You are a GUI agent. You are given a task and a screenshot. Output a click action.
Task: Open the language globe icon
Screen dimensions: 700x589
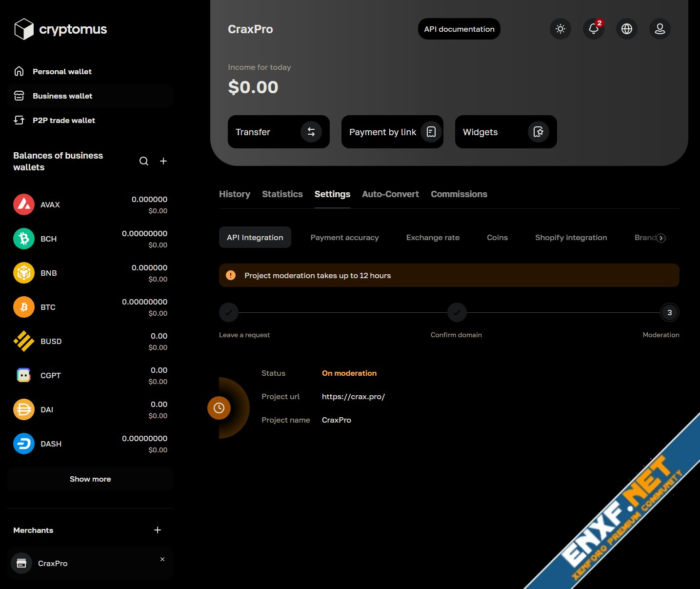point(626,29)
